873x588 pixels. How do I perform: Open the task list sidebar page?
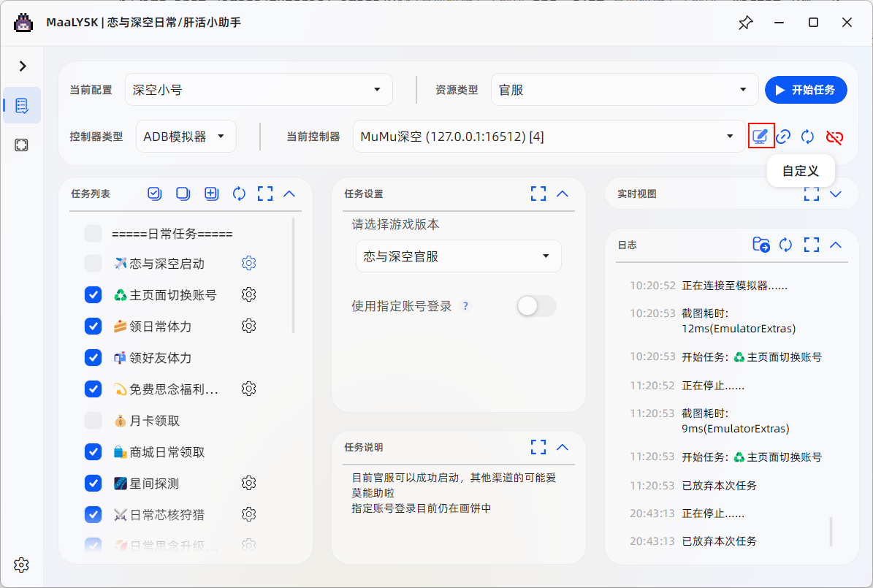[22, 105]
